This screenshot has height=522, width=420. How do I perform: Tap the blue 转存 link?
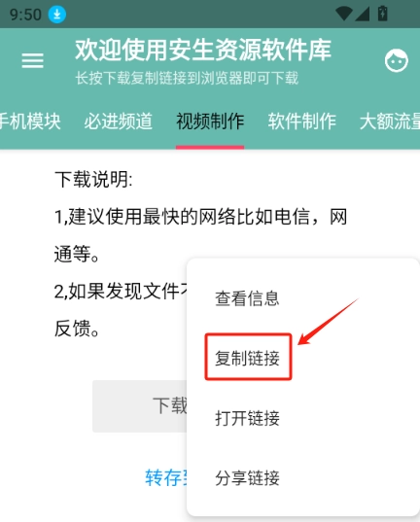(166, 477)
